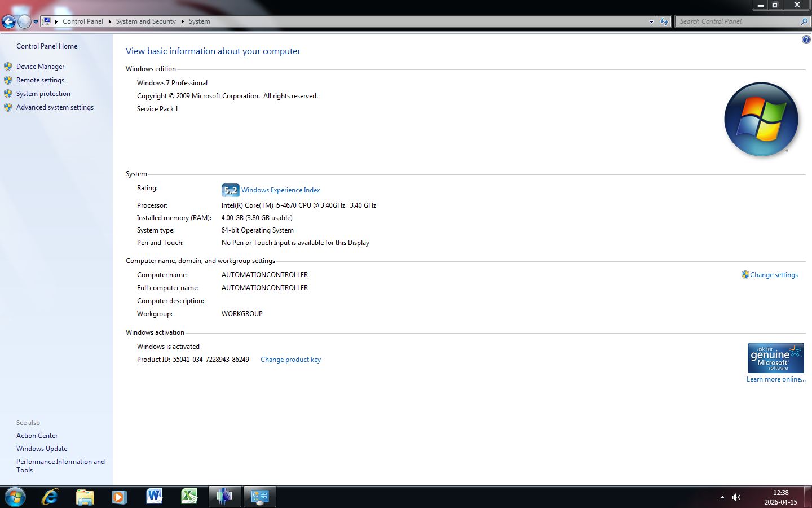The width and height of the screenshot is (812, 508).
Task: Open Excel from the taskbar
Action: 189,497
